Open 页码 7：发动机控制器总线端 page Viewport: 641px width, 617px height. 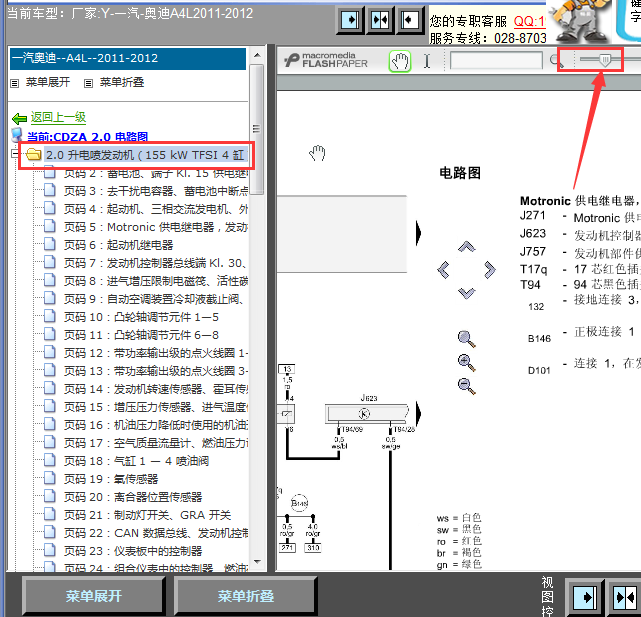pyautogui.click(x=156, y=263)
